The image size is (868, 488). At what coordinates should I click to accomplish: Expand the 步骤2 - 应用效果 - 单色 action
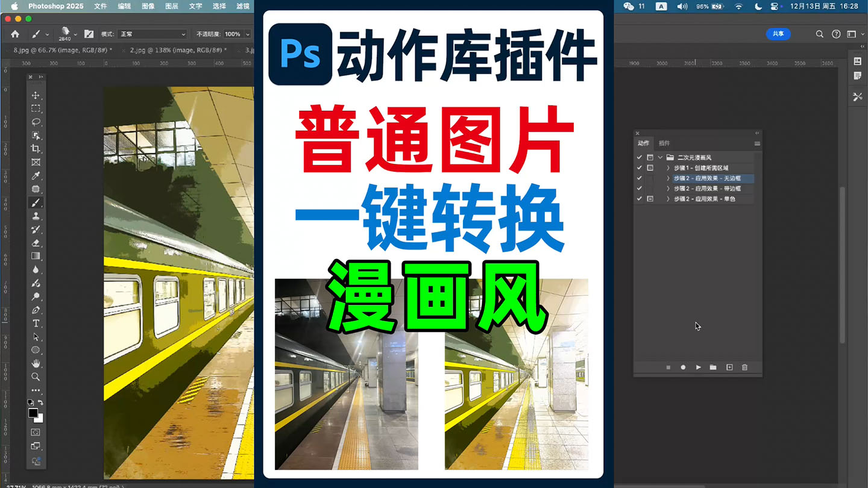pyautogui.click(x=668, y=199)
